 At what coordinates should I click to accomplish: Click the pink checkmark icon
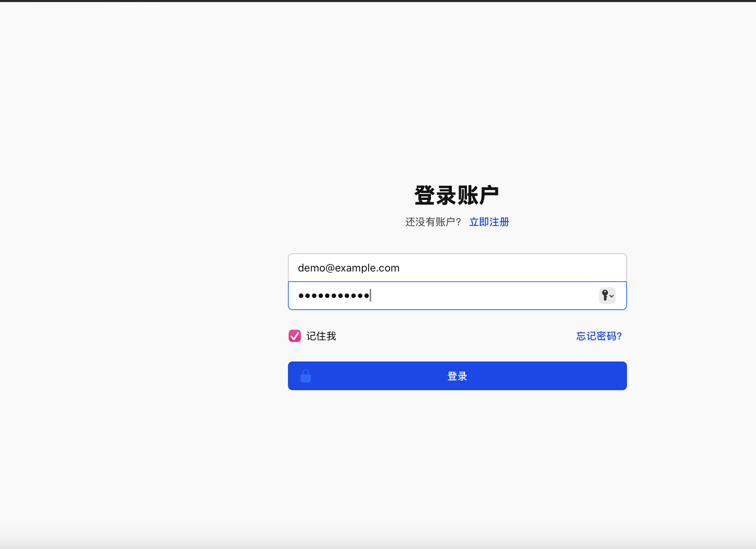295,336
